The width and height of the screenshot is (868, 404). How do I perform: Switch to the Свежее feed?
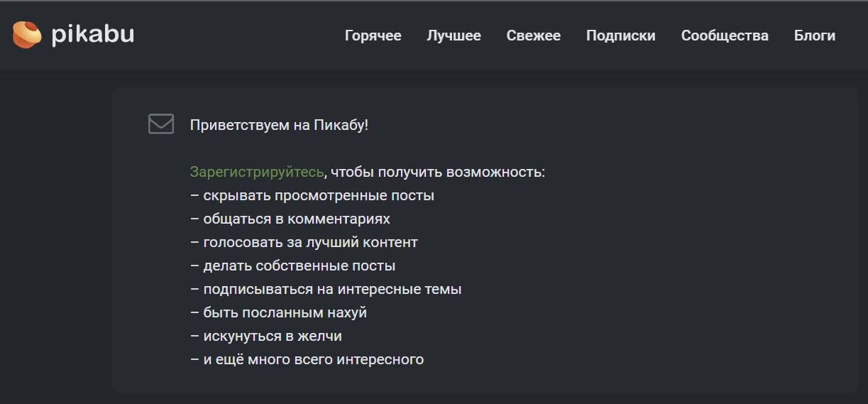533,36
